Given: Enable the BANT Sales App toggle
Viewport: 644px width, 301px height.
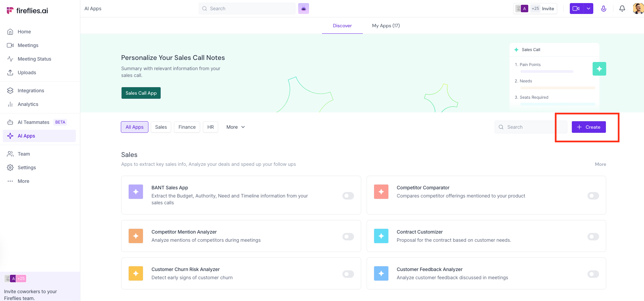Looking at the screenshot, I should (348, 196).
